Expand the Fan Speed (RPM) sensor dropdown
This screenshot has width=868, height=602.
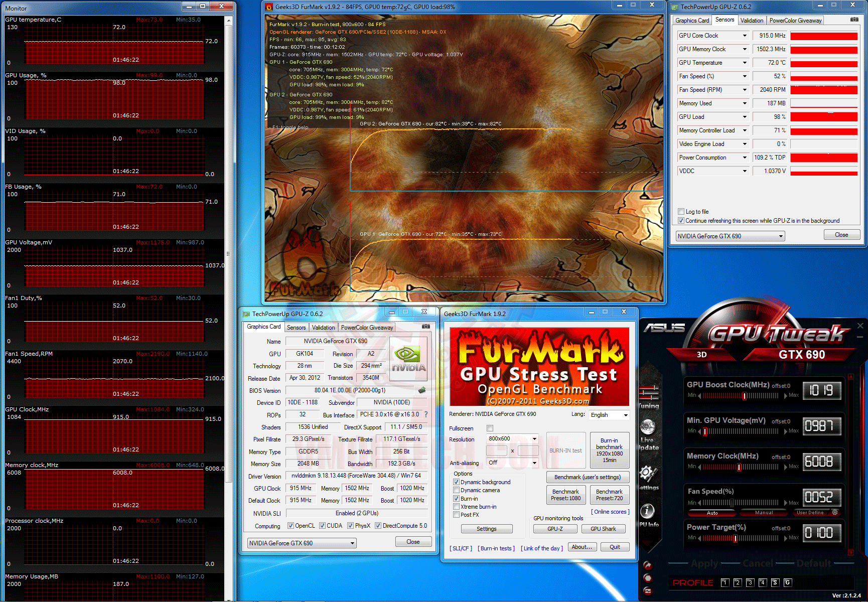(745, 90)
